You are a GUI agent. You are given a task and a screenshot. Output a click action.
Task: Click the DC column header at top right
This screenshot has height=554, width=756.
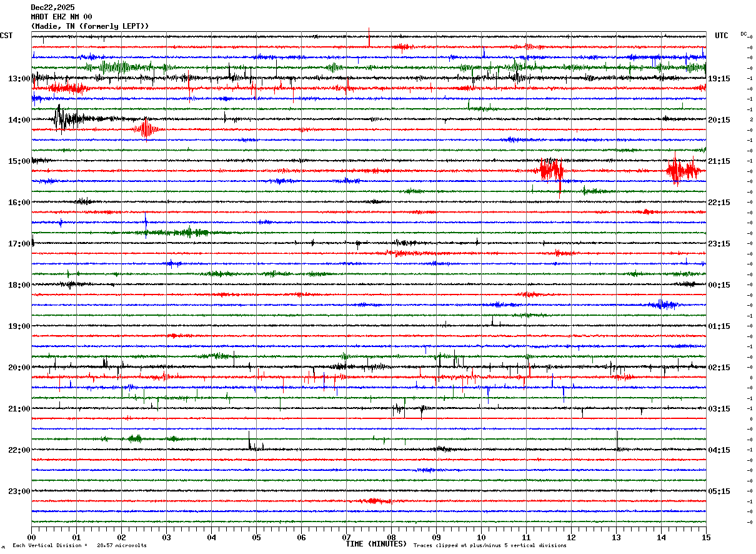tap(744, 34)
